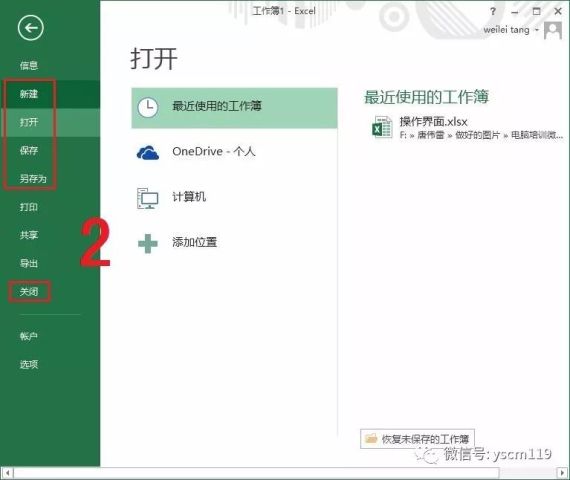This screenshot has width=570, height=480.
Task: Go to the 导出 page
Action: (x=29, y=263)
